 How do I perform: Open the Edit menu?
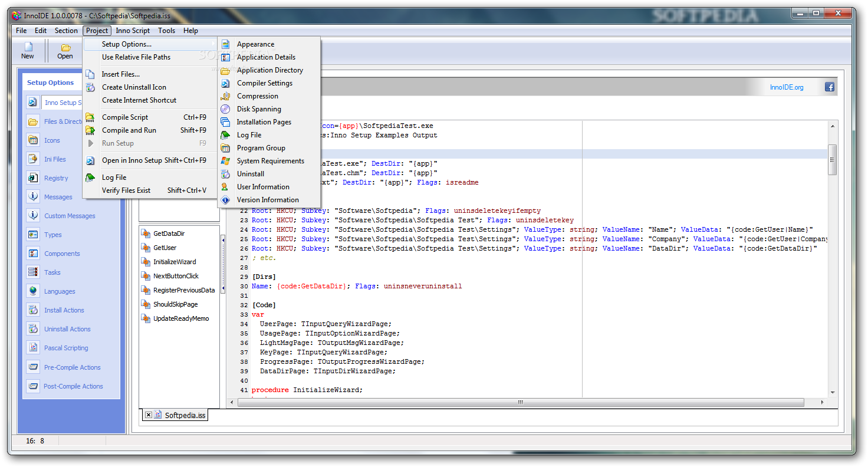pos(41,31)
